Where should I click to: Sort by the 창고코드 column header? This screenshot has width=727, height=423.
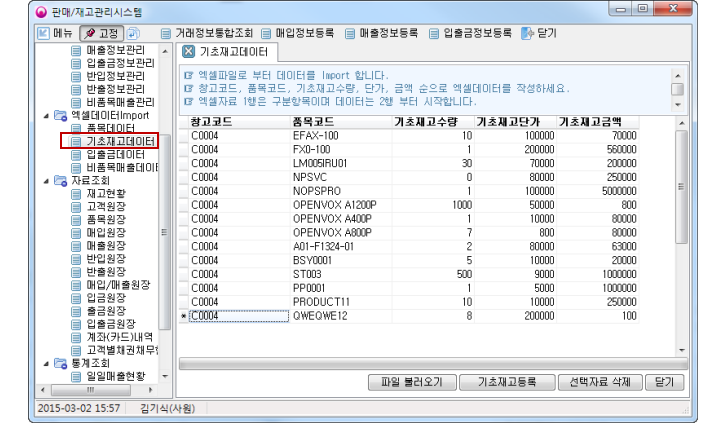point(239,122)
